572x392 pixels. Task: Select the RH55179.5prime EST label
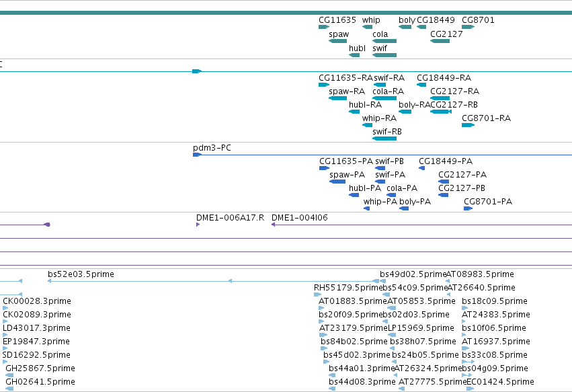(x=348, y=288)
